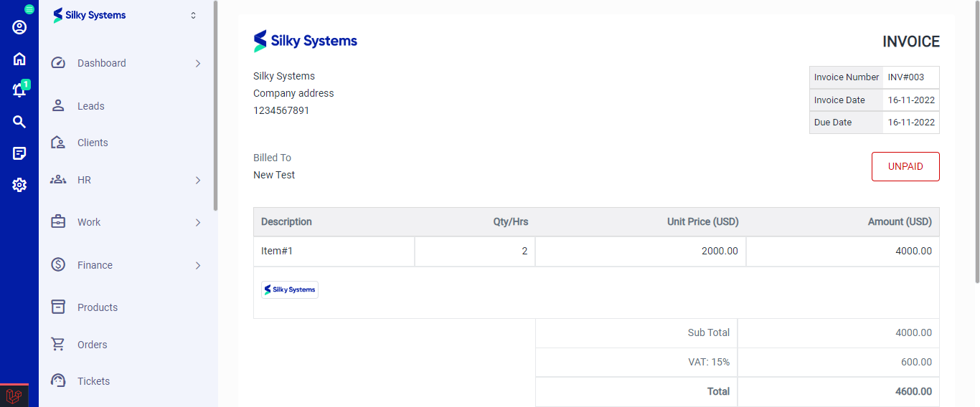Click the sidebar scrollbar thumb
The height and width of the screenshot is (407, 980).
point(215,106)
